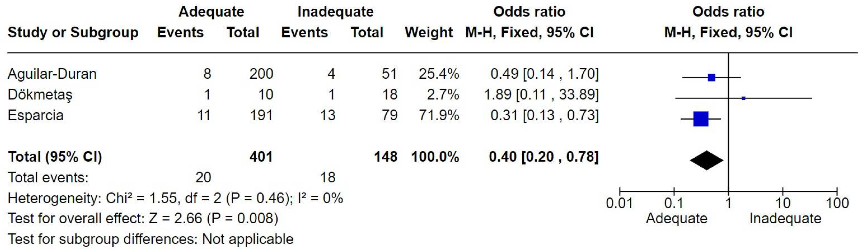Click the Study or Subgroup column header

tap(73, 33)
